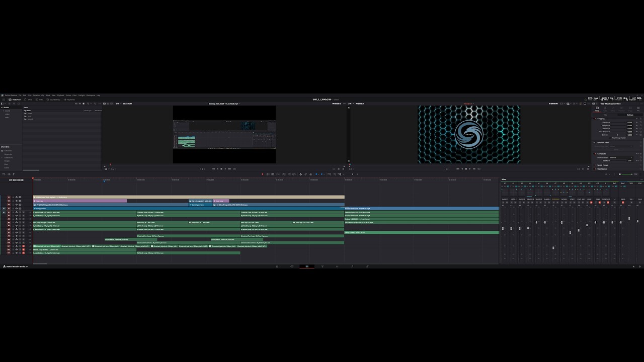The image size is (644, 362).
Task: Collapse the Cropping section in Inspector
Action: point(601,119)
